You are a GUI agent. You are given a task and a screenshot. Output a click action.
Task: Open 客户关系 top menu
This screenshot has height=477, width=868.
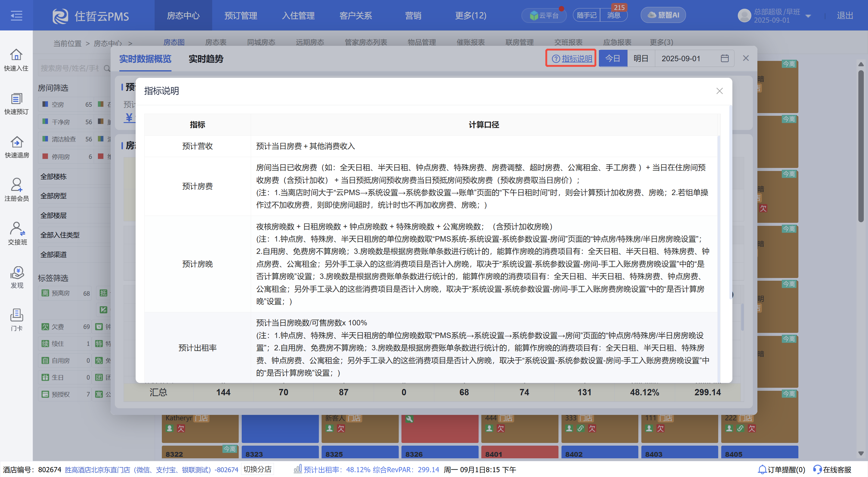coord(356,15)
